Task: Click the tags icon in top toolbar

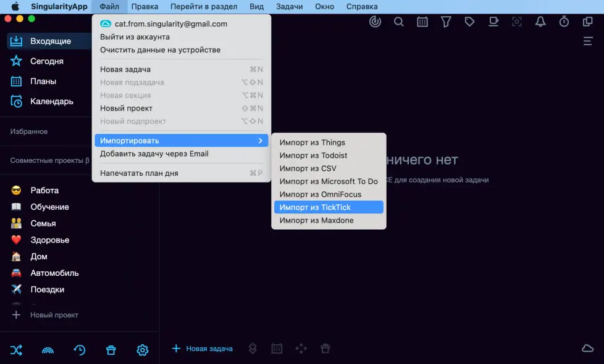Action: pyautogui.click(x=469, y=22)
